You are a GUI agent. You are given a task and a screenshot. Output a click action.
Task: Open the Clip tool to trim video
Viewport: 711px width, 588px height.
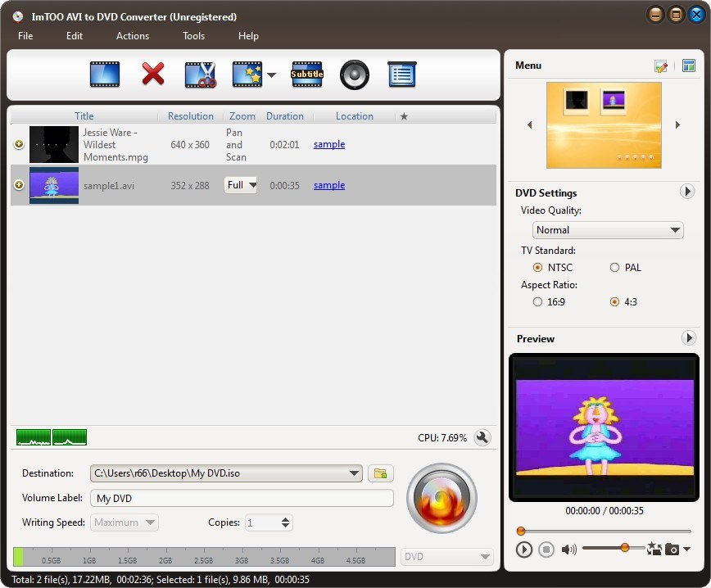tap(199, 75)
